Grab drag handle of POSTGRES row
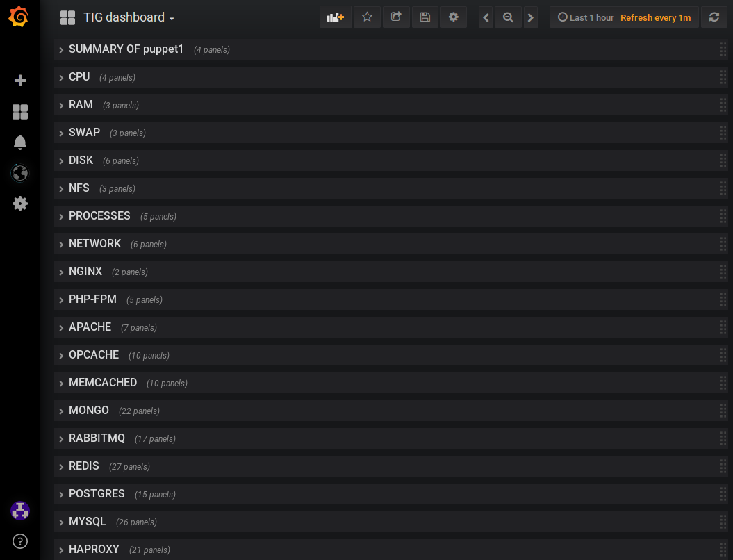 [x=723, y=494]
